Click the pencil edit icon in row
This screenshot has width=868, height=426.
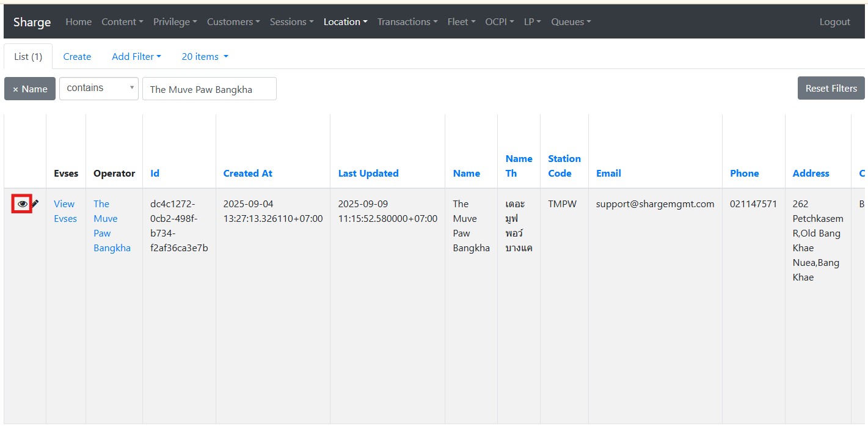pyautogui.click(x=35, y=204)
